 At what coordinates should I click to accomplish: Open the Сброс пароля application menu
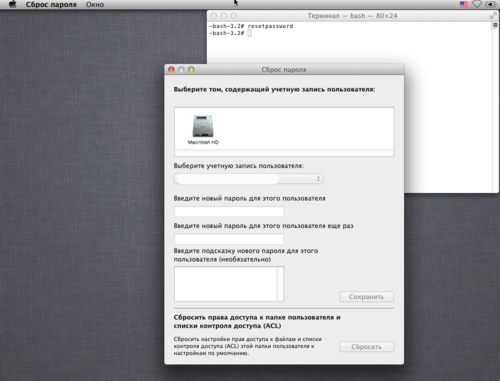pos(51,5)
